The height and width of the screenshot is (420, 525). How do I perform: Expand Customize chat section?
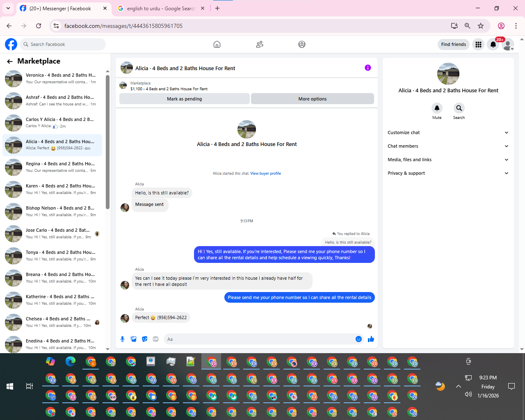click(x=448, y=132)
